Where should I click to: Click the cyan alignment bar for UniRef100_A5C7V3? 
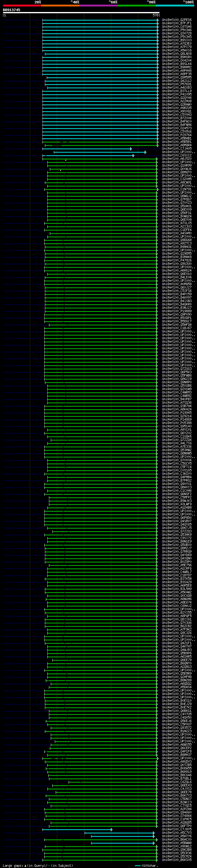point(119,833)
